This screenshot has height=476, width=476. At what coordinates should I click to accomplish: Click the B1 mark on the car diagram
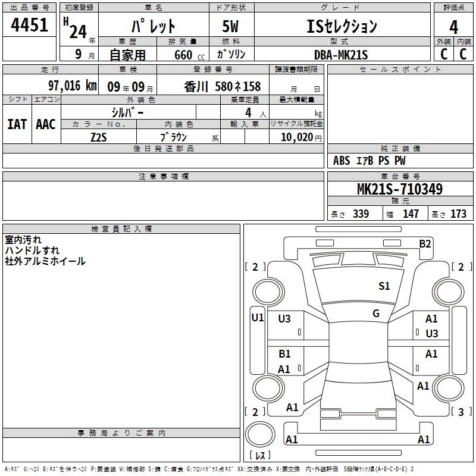(x=284, y=354)
